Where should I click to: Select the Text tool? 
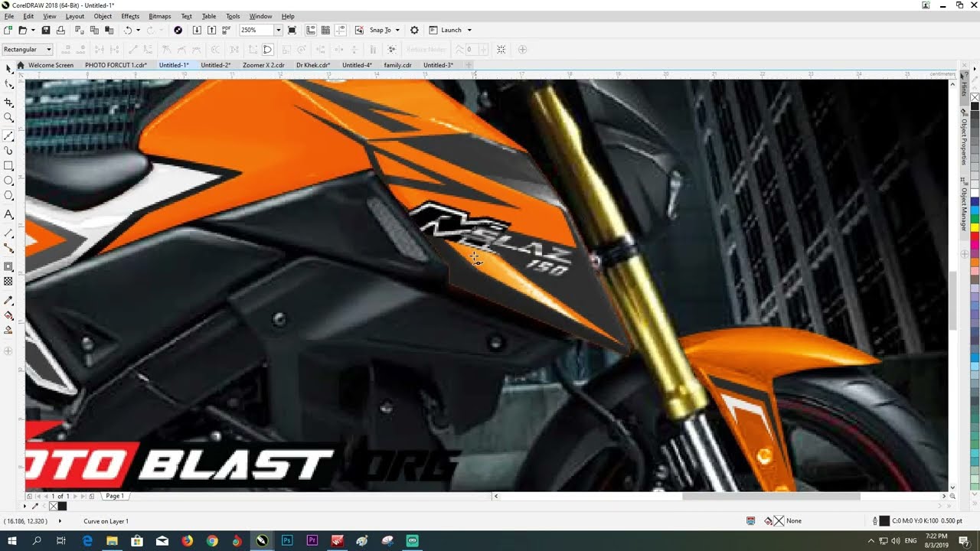[8, 214]
